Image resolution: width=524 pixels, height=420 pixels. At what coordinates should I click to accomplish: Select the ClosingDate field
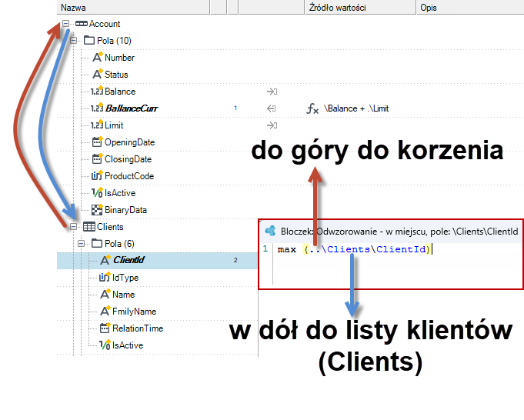(x=128, y=159)
